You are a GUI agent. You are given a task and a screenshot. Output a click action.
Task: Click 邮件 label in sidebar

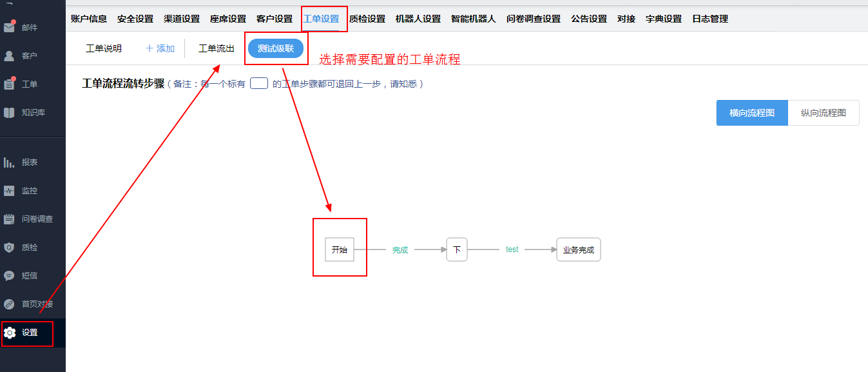(x=30, y=28)
